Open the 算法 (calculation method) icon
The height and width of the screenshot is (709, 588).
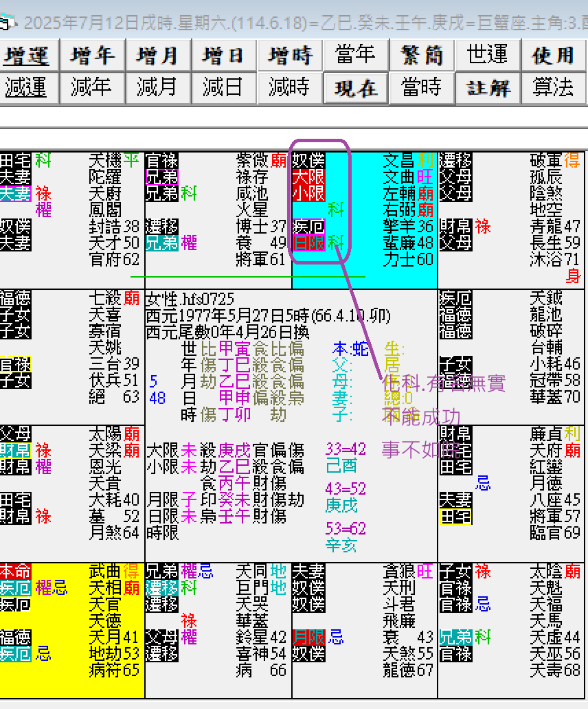554,88
